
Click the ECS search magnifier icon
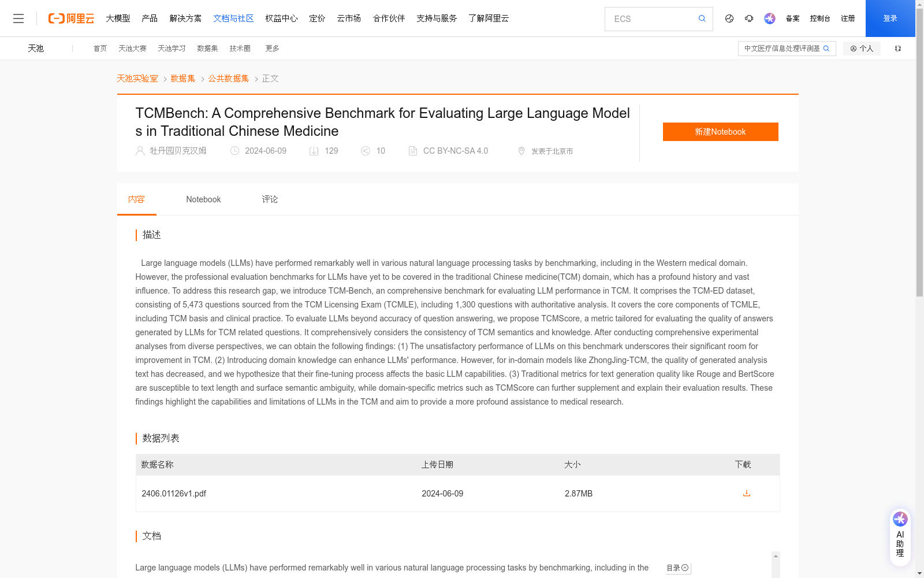click(x=702, y=18)
